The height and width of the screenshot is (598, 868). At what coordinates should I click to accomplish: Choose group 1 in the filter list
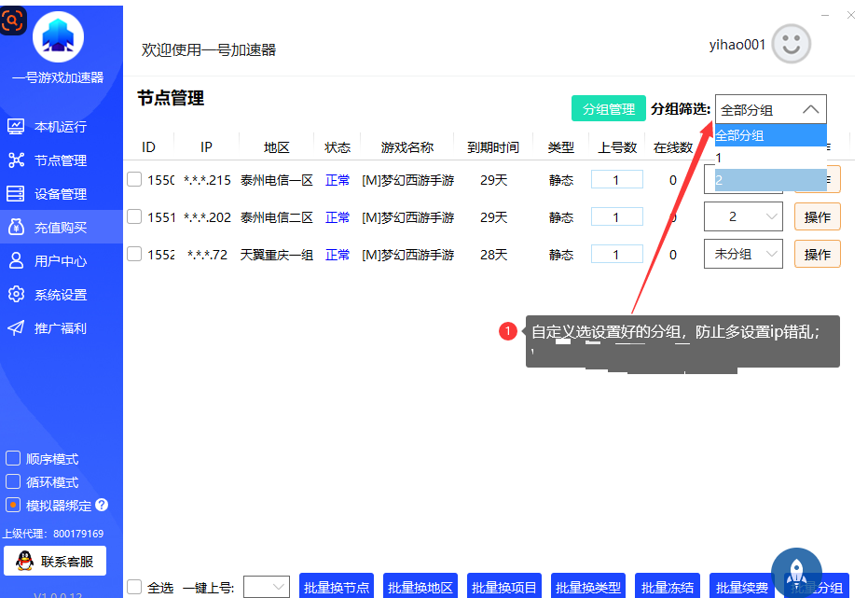pos(770,158)
